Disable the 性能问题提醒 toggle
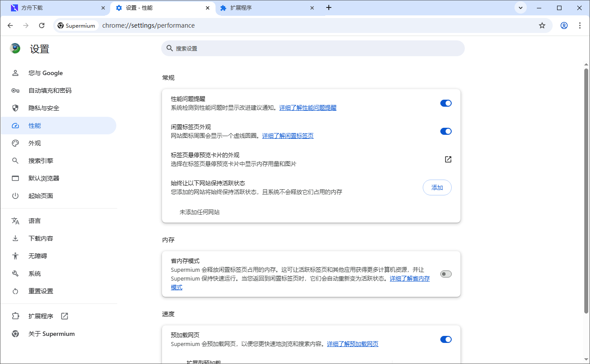The width and height of the screenshot is (590, 364). coord(446,103)
